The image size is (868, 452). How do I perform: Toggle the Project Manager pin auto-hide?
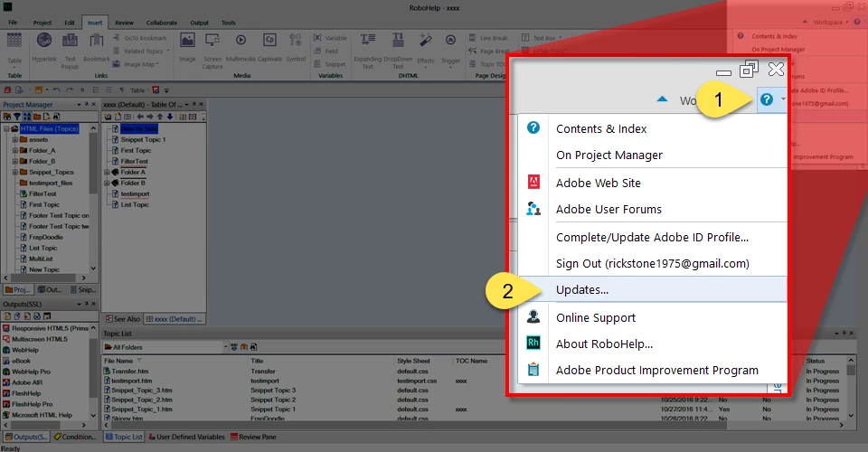click(x=87, y=104)
